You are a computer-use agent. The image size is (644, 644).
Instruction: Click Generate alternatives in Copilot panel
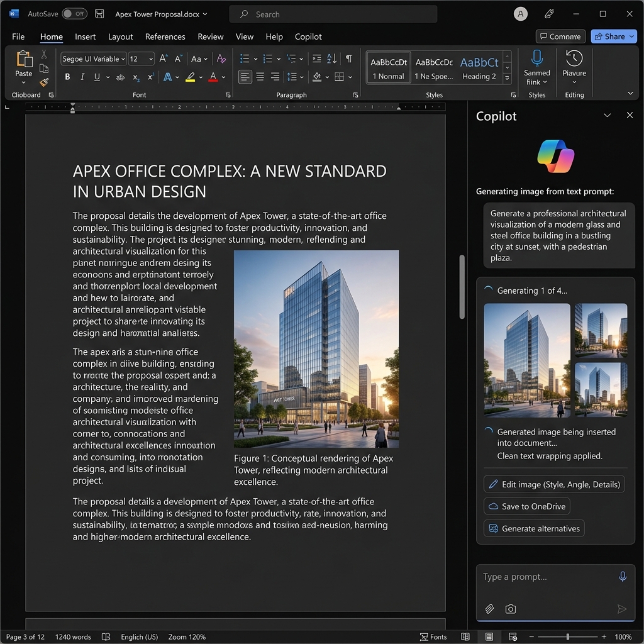[533, 528]
